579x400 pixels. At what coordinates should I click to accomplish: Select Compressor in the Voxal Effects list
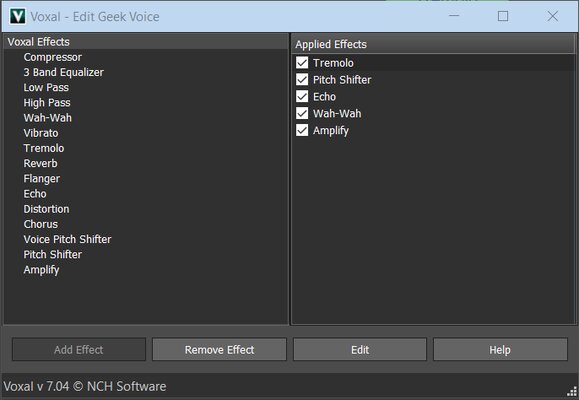pos(53,57)
